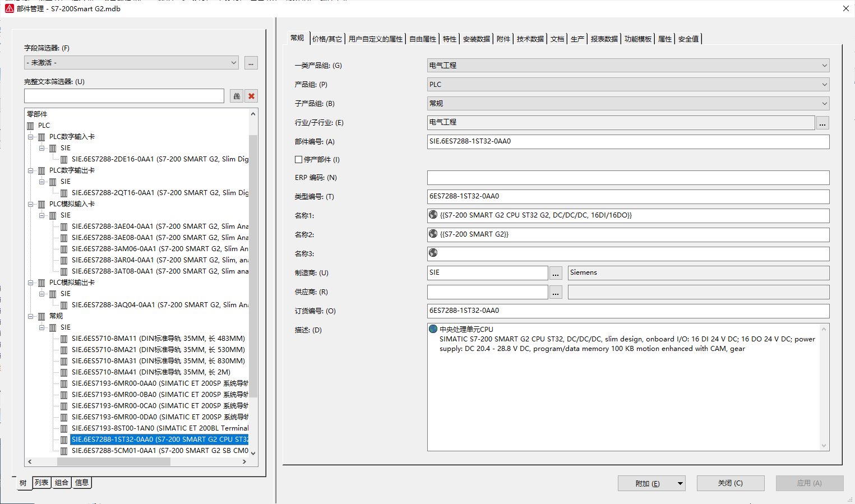Image resolution: width=855 pixels, height=504 pixels.
Task: Click the PLC模拟输出卡 folder icon
Action: coord(41,283)
